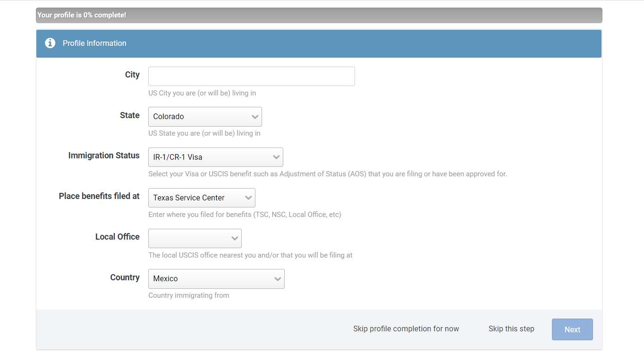The image size is (644, 363).
Task: Expand the Place benefits filed at dropdown
Action: [202, 198]
